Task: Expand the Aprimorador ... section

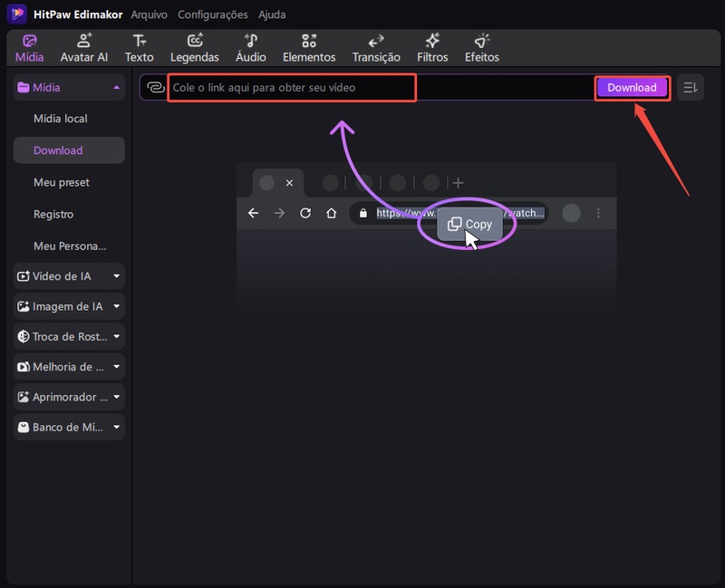Action: (117, 397)
